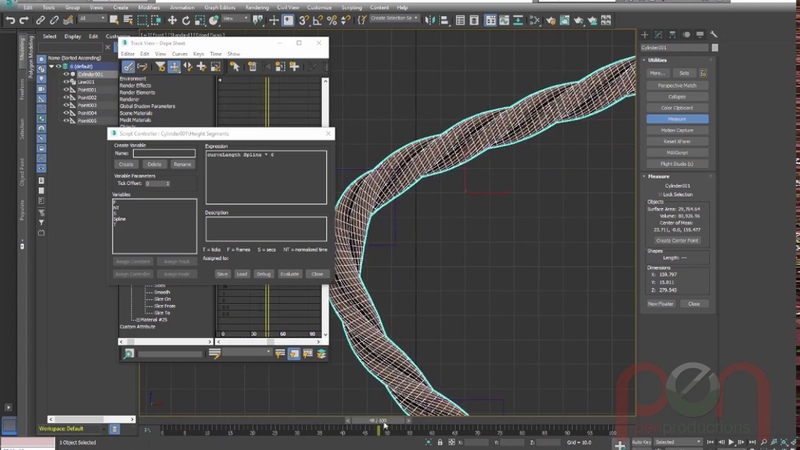Toggle the Angle Snap icon
Viewport: 800px width, 450px height.
[x=318, y=20]
